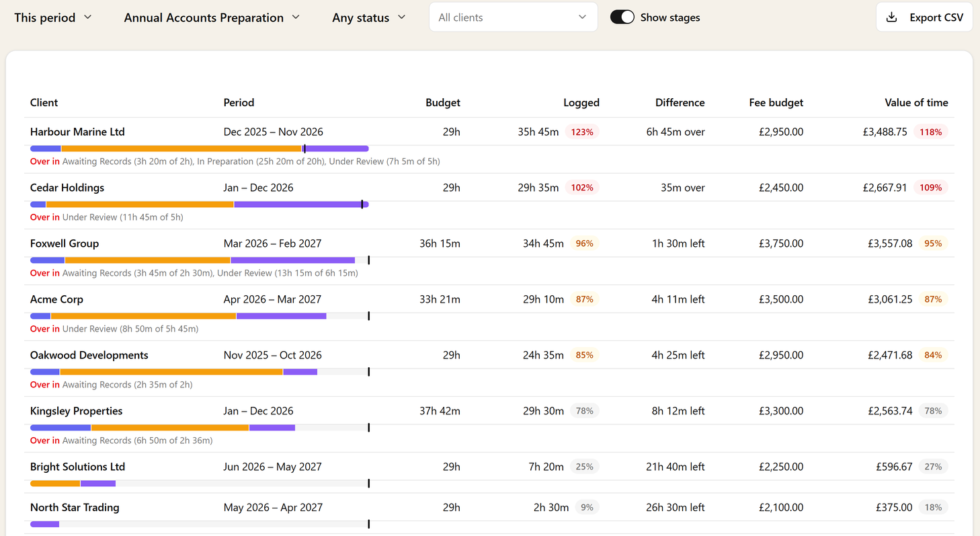
Task: Click the 25% logged badge
Action: coord(584,467)
